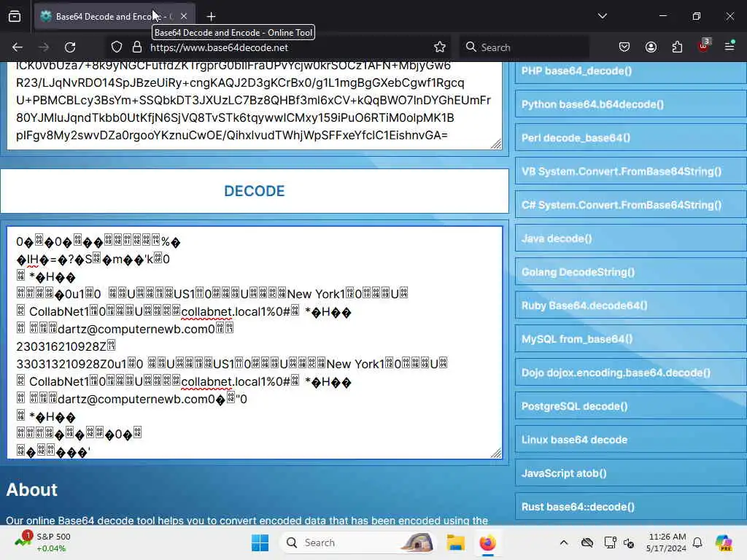Viewport: 747px width, 560px height.
Task: Open PHP base64_decode() link
Action: pyautogui.click(x=631, y=71)
